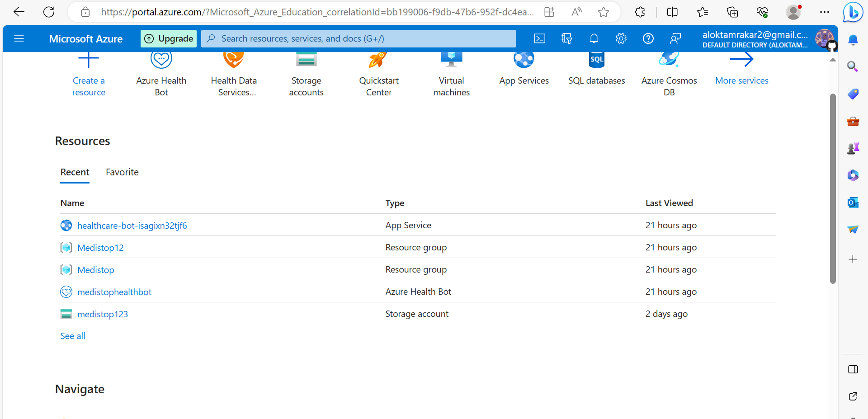This screenshot has height=419, width=868.
Task: Open Azure Cosmos DB icon
Action: 669,60
